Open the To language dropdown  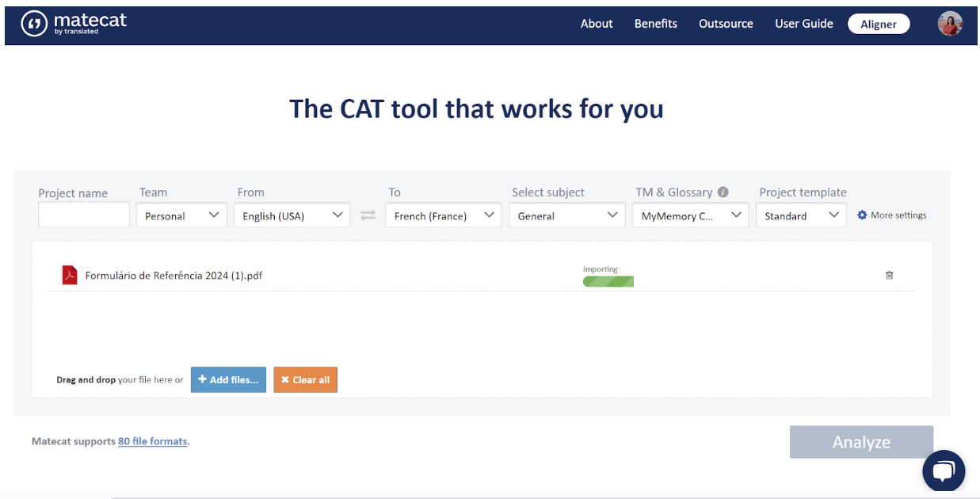click(x=443, y=215)
